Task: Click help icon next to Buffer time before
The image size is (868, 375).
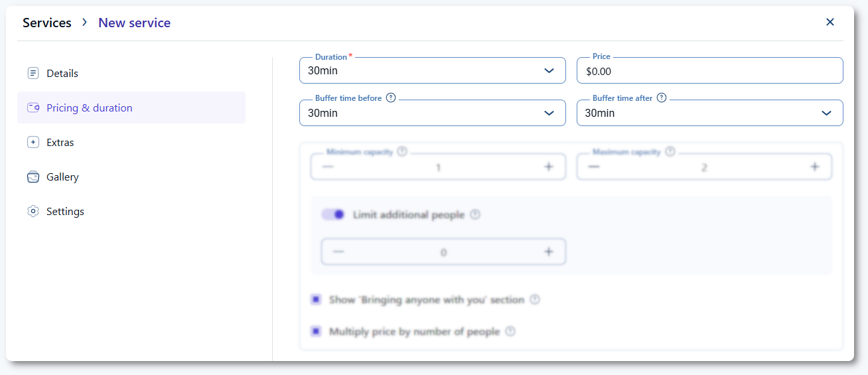Action: 391,98
